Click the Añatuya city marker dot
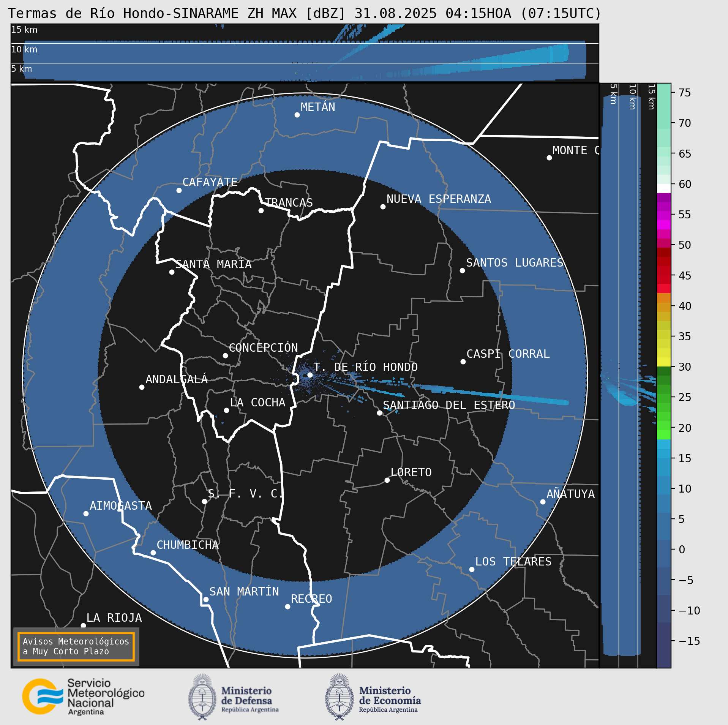Image resolution: width=728 pixels, height=725 pixels. point(543,502)
